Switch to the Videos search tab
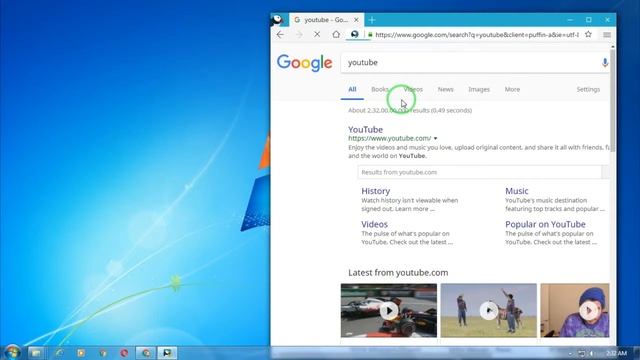 pyautogui.click(x=413, y=89)
